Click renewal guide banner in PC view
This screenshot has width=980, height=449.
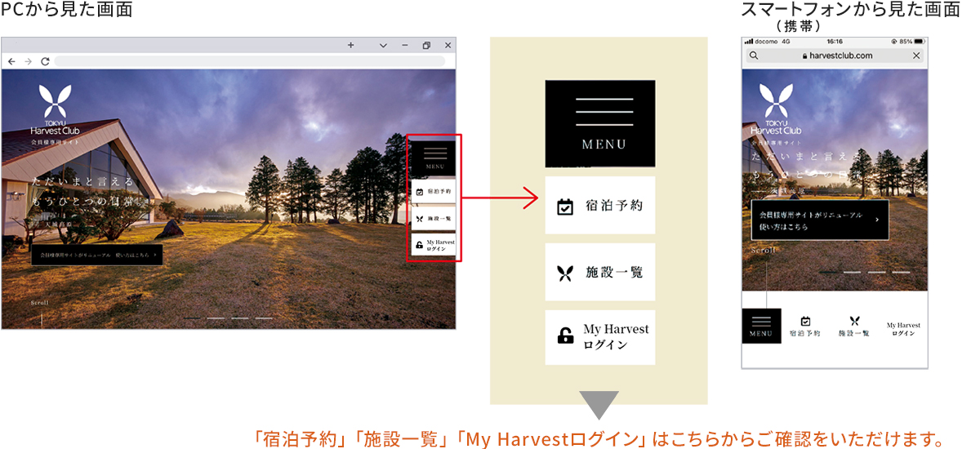click(x=96, y=255)
